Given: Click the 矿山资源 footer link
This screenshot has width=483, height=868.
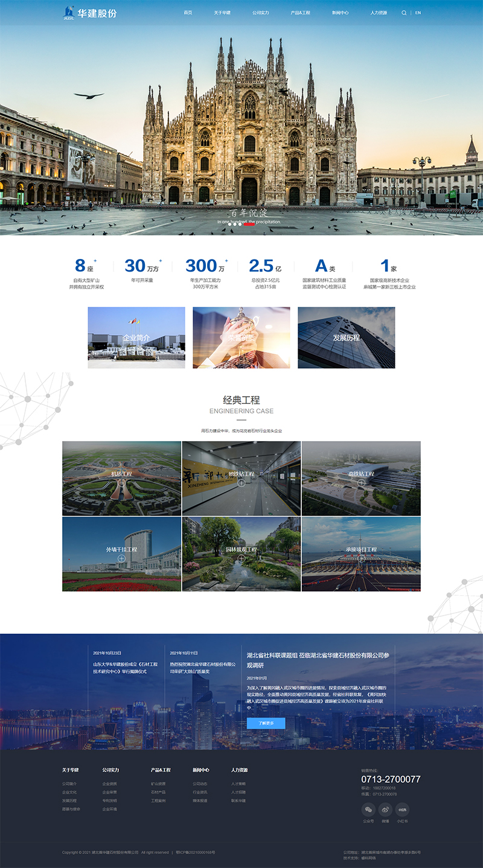Looking at the screenshot, I should [158, 783].
